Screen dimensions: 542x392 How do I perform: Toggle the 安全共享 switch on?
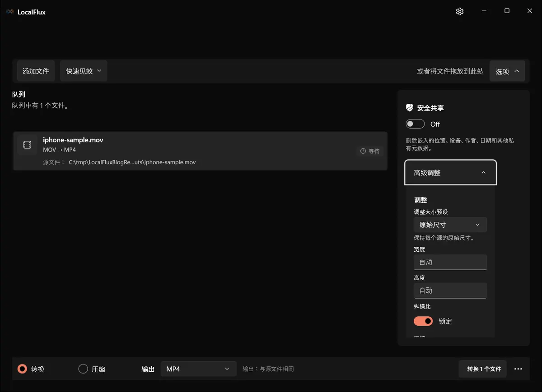tap(415, 124)
